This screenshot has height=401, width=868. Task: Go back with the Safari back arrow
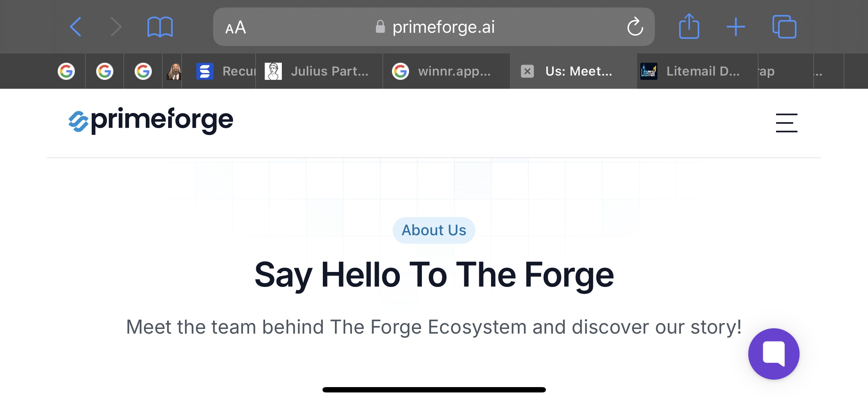(x=76, y=27)
